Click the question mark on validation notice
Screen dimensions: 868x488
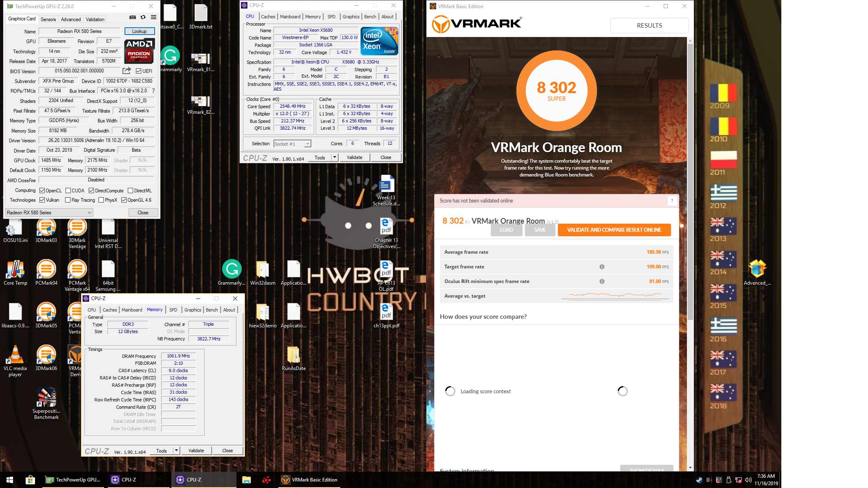tap(672, 200)
